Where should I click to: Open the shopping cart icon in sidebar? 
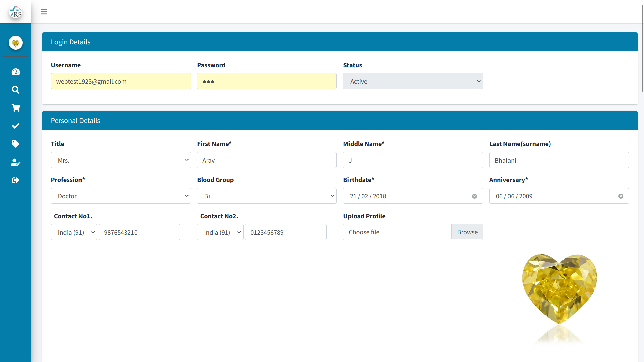[16, 108]
